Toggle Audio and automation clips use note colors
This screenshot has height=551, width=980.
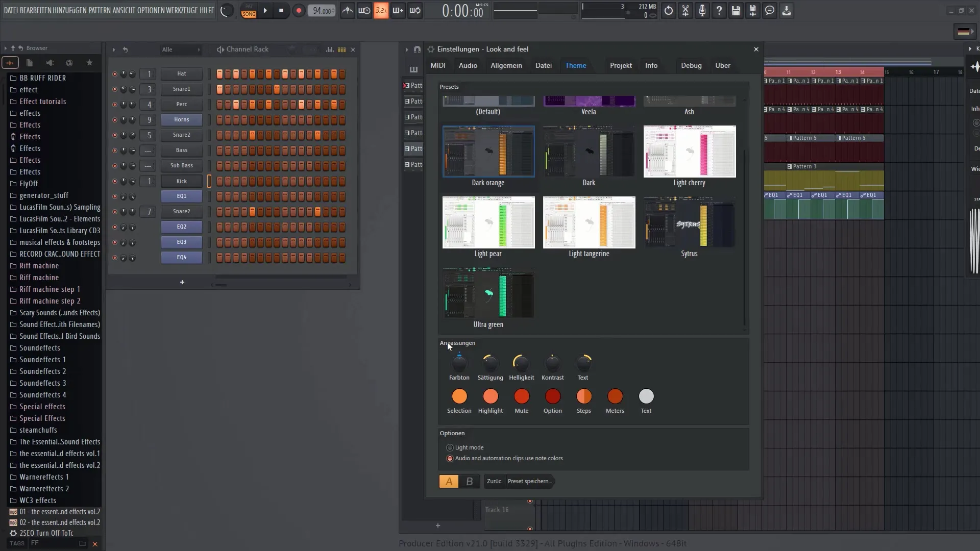pos(450,458)
